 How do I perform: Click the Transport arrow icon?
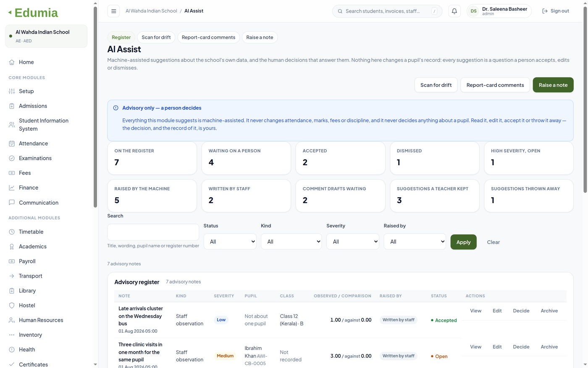coord(12,276)
